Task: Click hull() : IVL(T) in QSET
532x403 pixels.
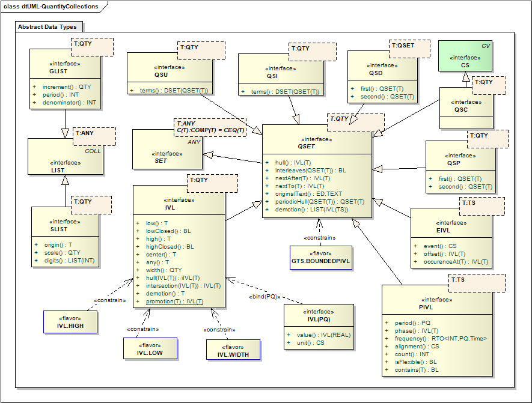Action: pyautogui.click(x=293, y=162)
